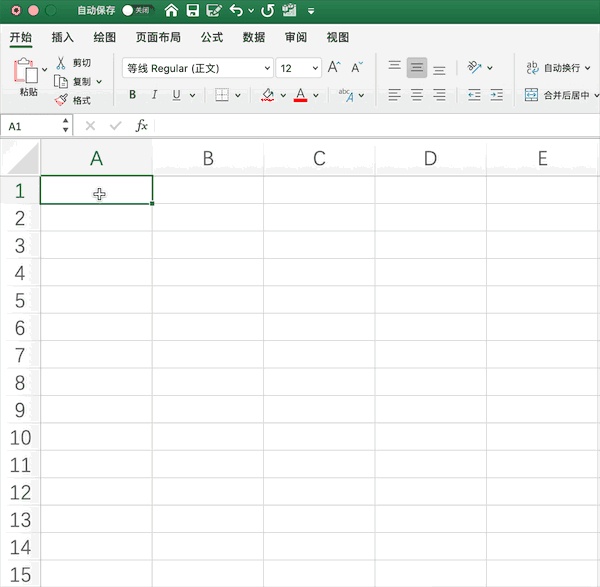Click the Name Box showing A1
600x587 pixels.
[x=31, y=126]
